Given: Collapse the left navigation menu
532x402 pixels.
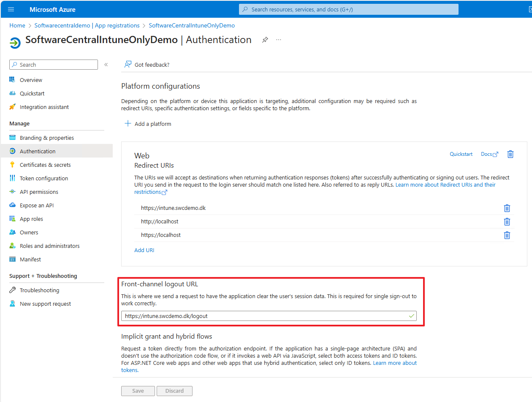Looking at the screenshot, I should click(x=106, y=65).
